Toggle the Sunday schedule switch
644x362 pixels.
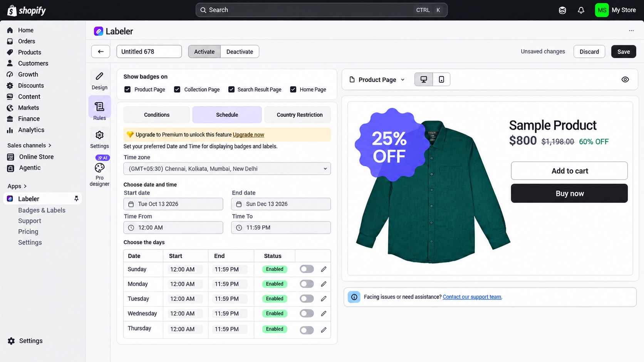pos(307,269)
